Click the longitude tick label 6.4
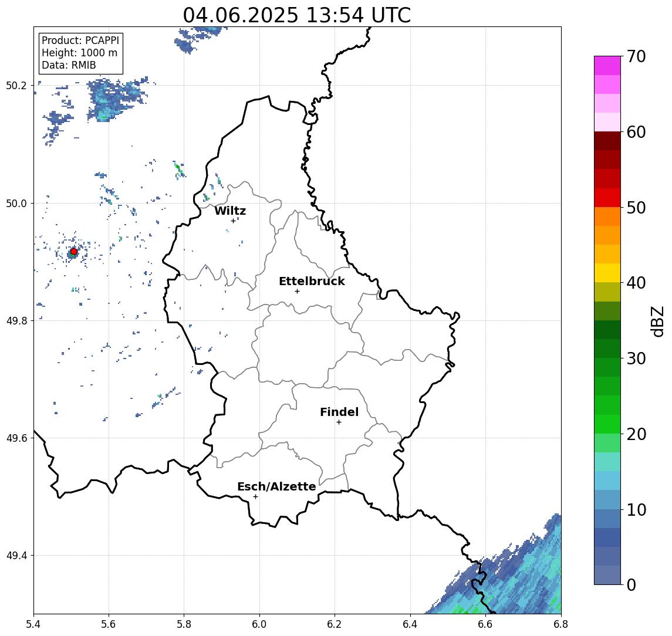The width and height of the screenshot is (672, 636). pos(410,624)
